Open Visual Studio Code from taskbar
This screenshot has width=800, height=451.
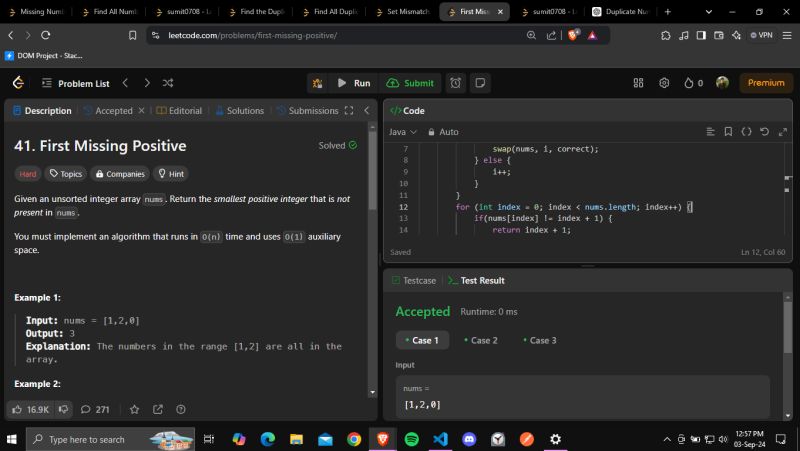[x=440, y=439]
